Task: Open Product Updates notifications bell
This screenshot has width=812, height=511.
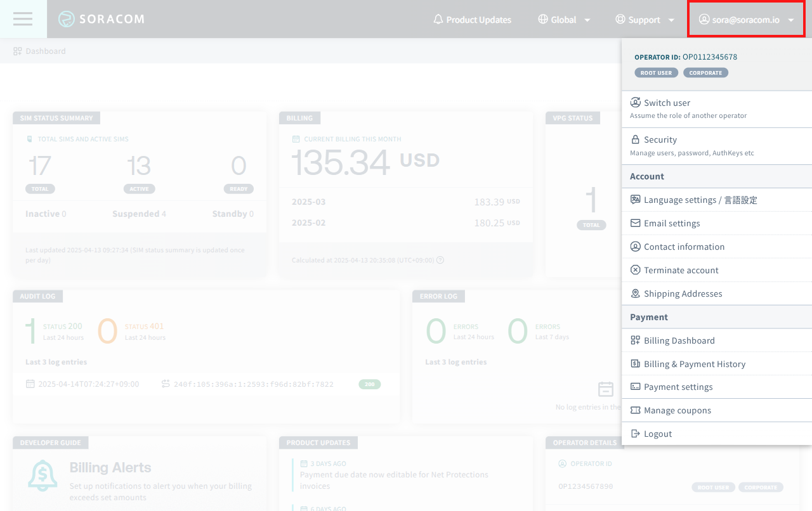Action: [472, 19]
